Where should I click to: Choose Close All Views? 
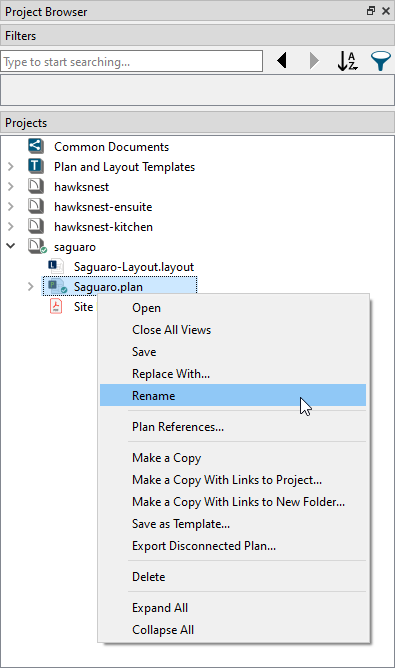(233, 330)
